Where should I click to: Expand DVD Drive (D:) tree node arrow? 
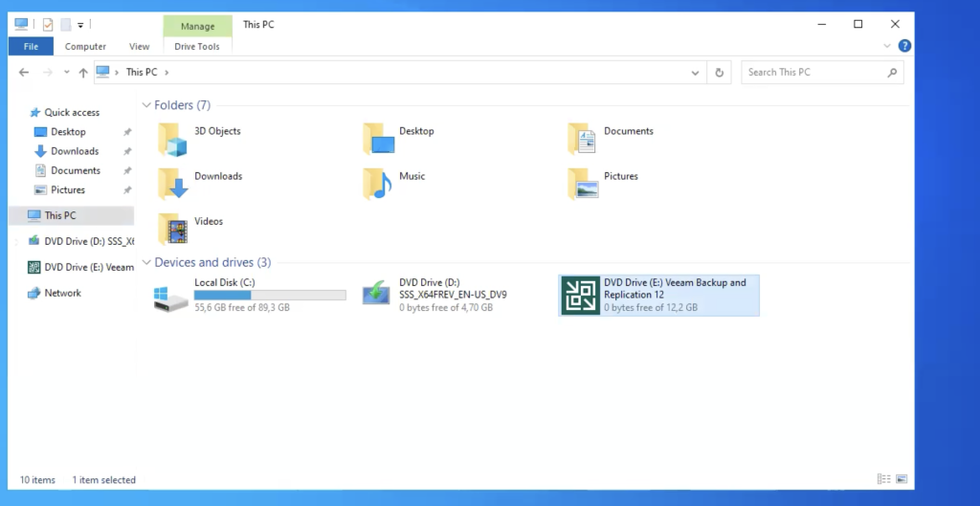17,241
